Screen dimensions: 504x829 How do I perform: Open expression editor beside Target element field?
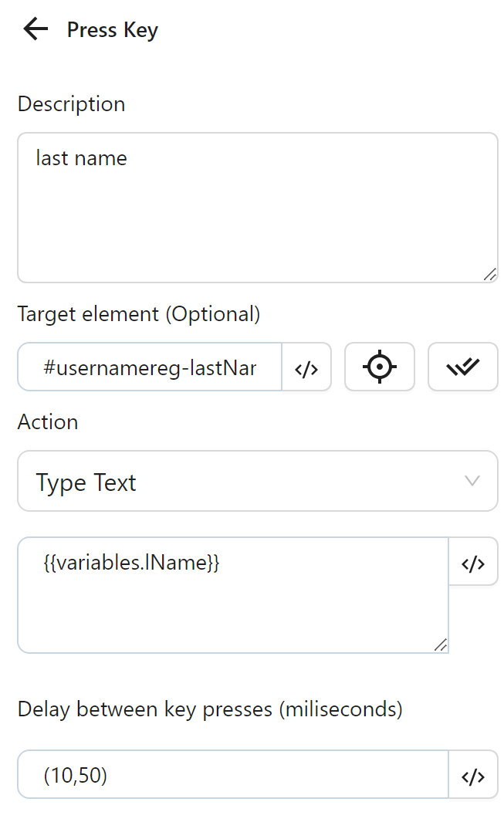coord(306,368)
